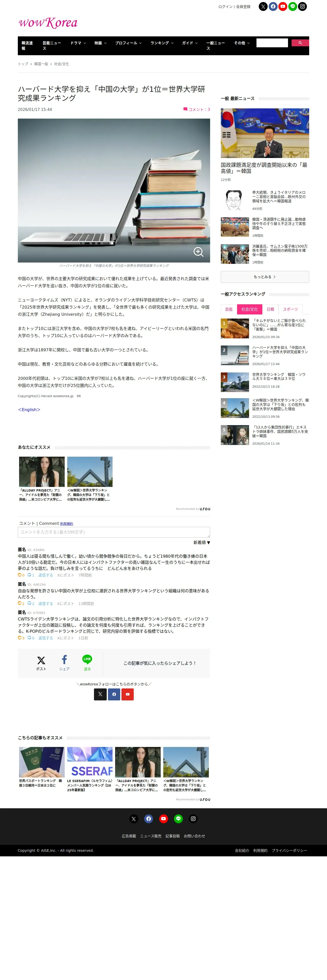327x980 pixels.
Task: Open the LE SSERAFIM recommended thumbnail
Action: click(x=90, y=762)
